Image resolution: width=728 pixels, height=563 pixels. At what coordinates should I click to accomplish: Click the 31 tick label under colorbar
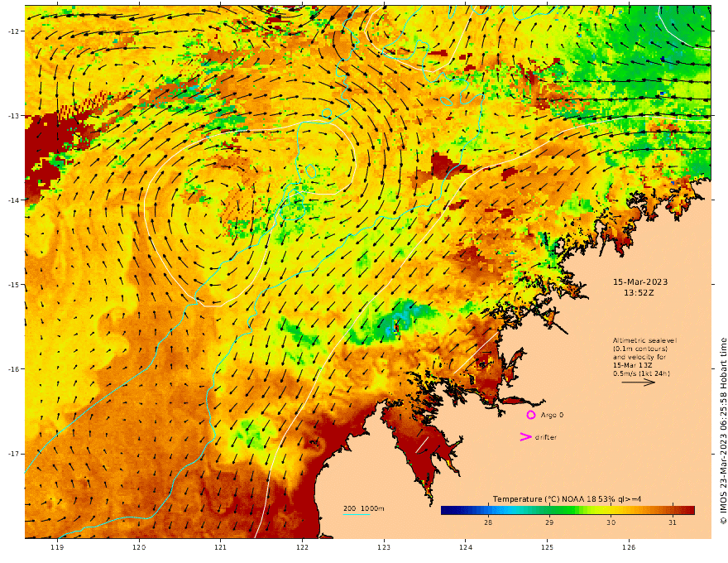673,522
